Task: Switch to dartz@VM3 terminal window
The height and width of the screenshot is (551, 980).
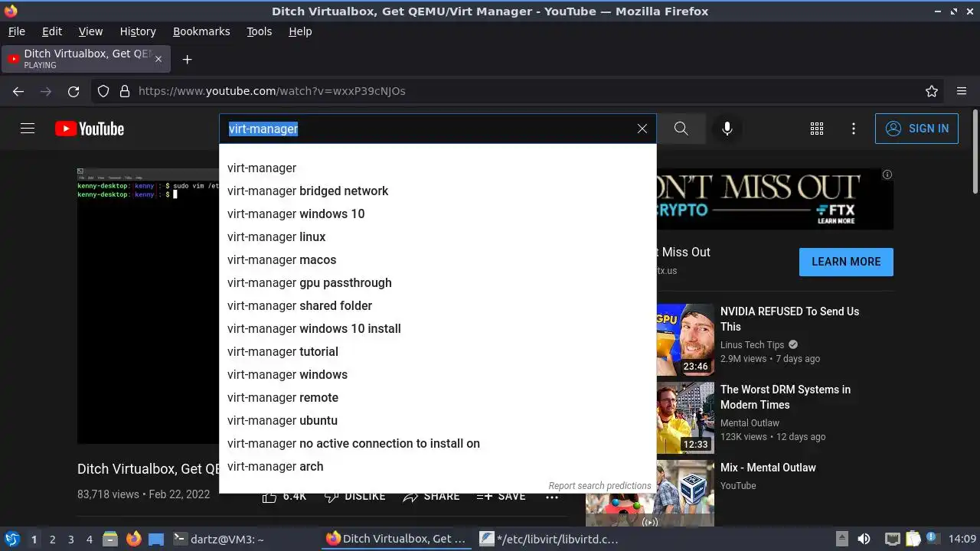Action: (219, 540)
